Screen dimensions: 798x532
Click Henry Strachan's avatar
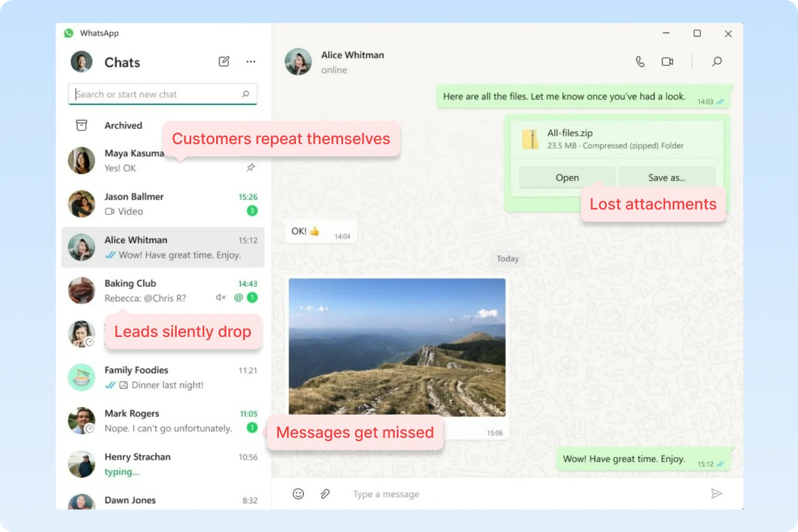click(x=81, y=464)
